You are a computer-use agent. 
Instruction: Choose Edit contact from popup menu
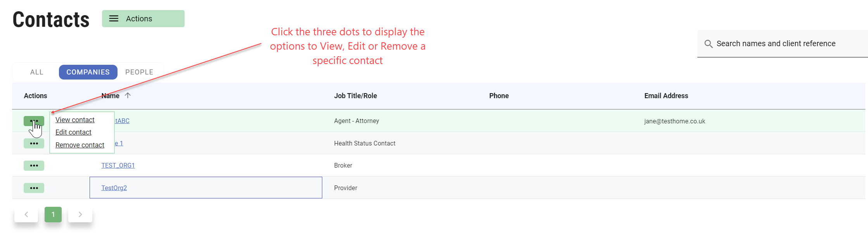[x=73, y=132]
